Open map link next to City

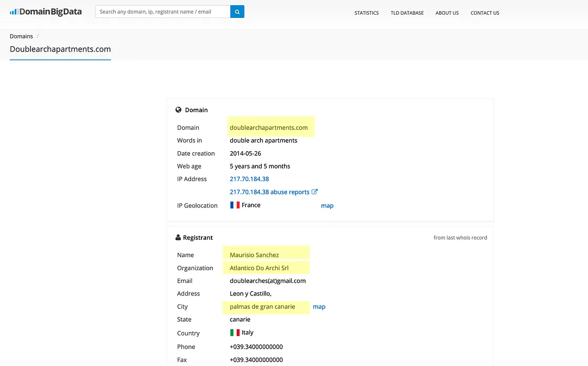pyautogui.click(x=319, y=306)
